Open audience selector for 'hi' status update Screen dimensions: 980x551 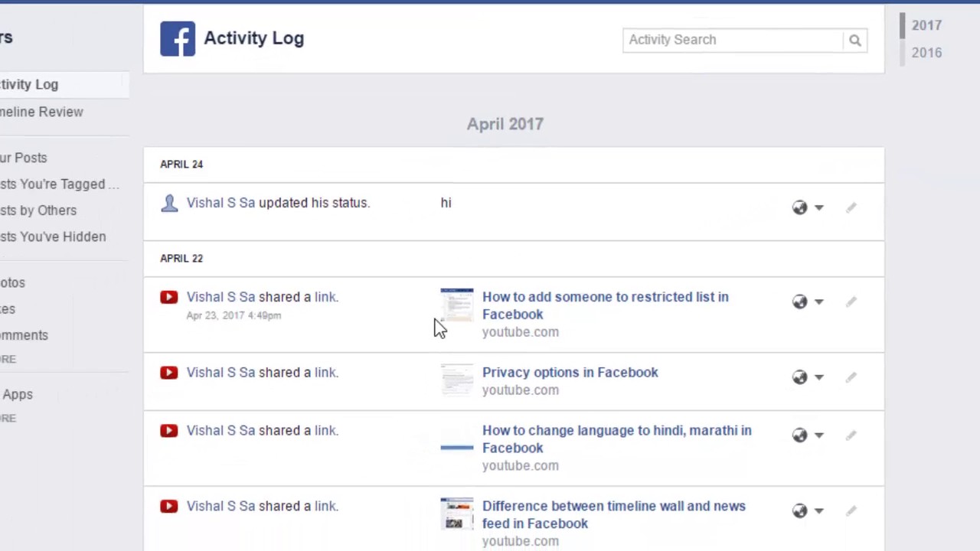pyautogui.click(x=808, y=207)
